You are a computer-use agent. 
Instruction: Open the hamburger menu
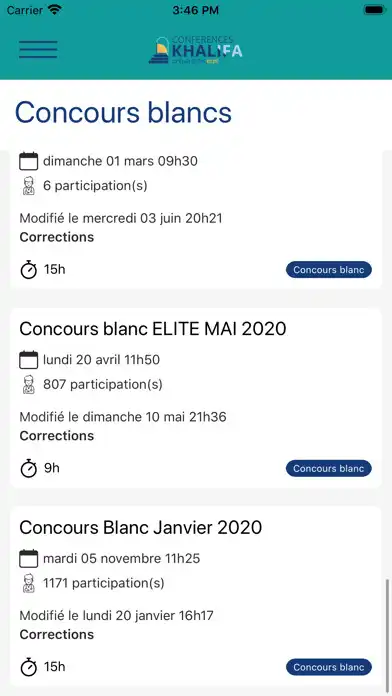click(38, 49)
